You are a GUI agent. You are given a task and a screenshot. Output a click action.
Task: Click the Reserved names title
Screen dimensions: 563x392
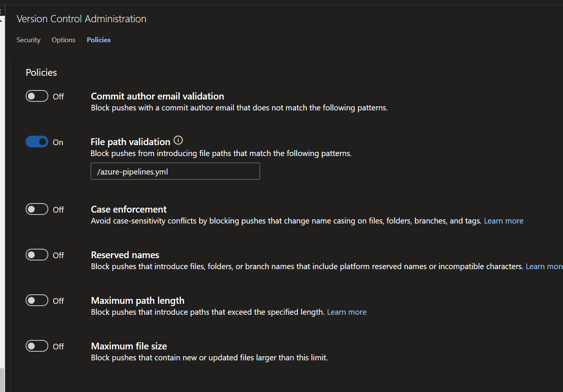coord(125,255)
